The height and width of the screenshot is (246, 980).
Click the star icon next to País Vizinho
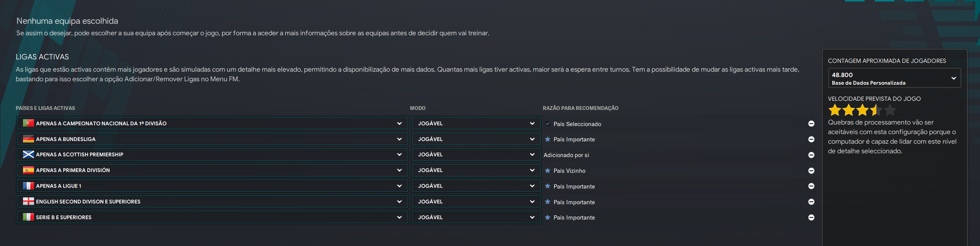[547, 171]
